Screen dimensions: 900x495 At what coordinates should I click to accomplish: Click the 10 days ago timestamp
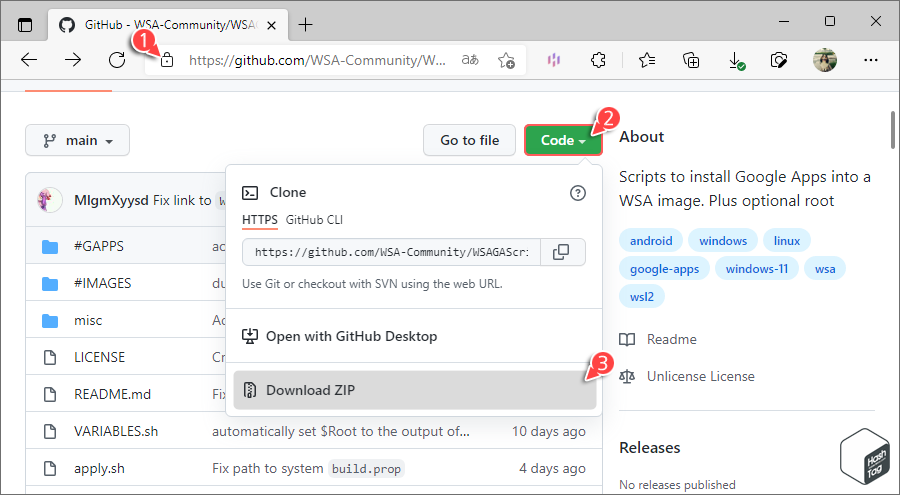coord(549,431)
